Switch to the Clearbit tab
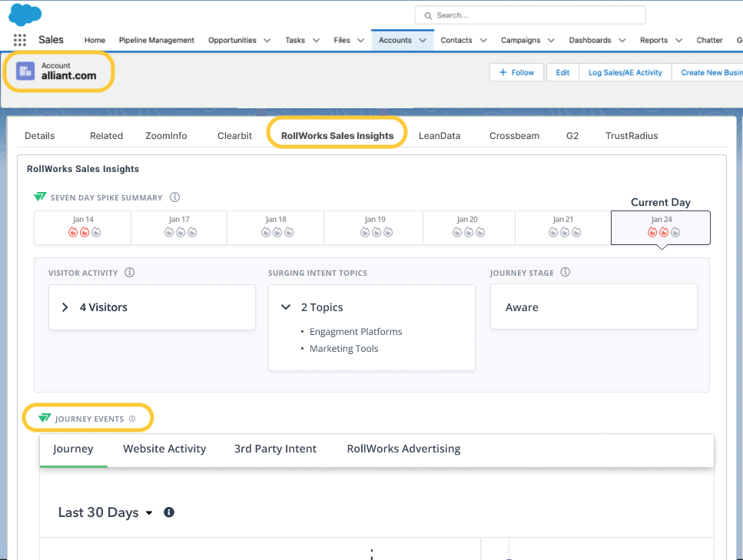The image size is (743, 560). coord(234,136)
